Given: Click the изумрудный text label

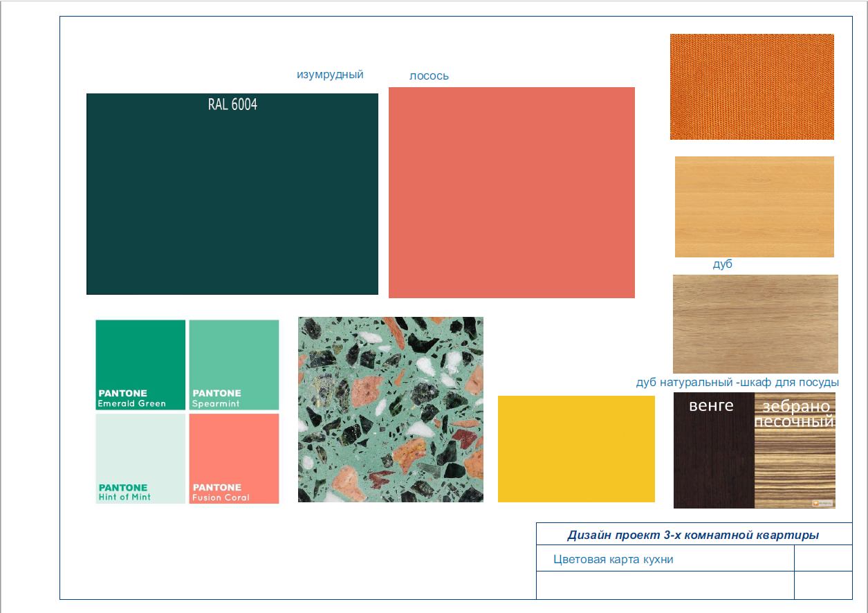Looking at the screenshot, I should [x=330, y=75].
